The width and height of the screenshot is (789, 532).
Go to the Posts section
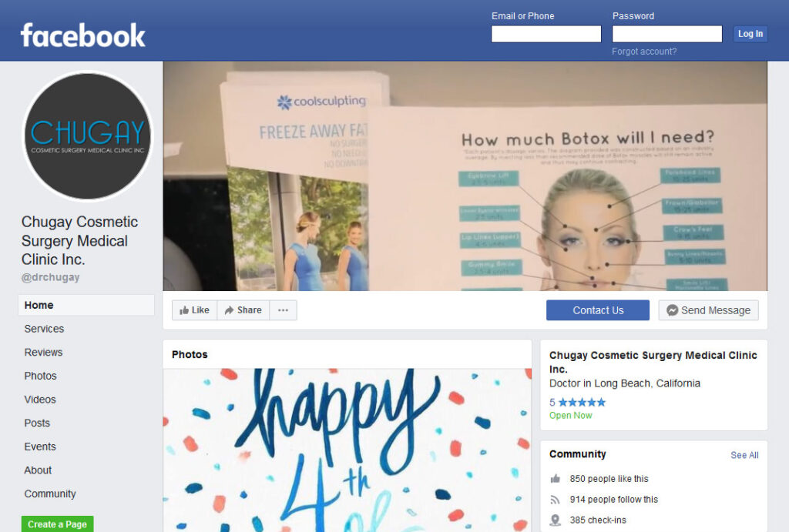point(37,423)
